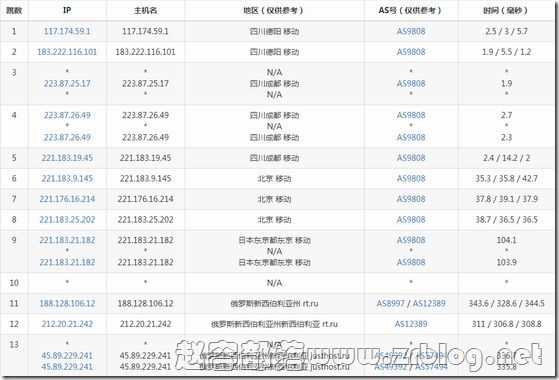Select the time value 35.3 / 35.8 / 42.7
This screenshot has width=559, height=380.
[x=506, y=179]
